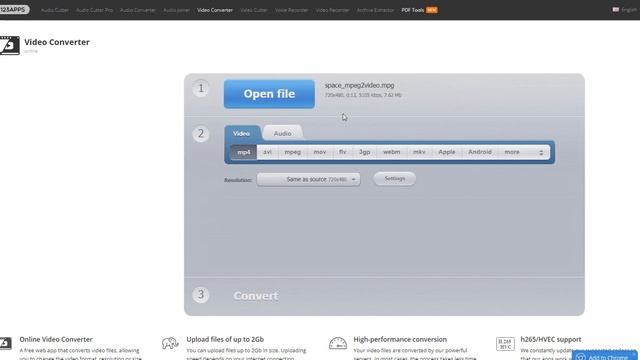The width and height of the screenshot is (640, 360).
Task: Click the 123APPS logo
Action: [x=14, y=9]
